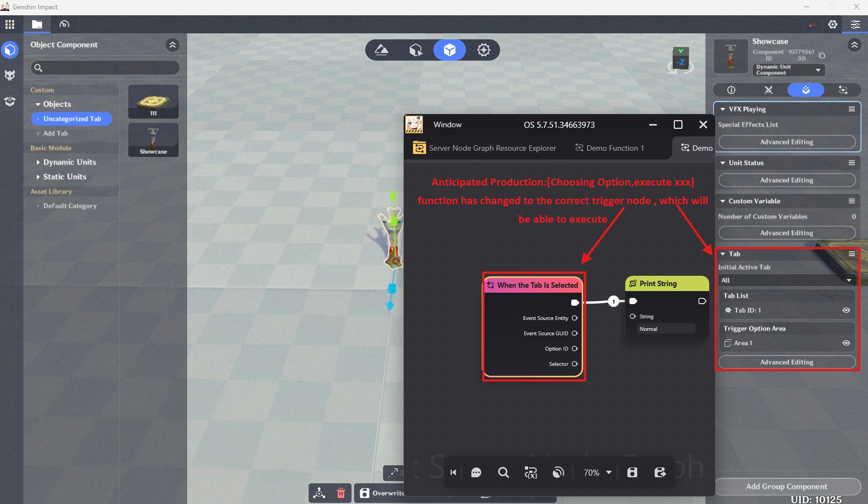
Task: Open the Dynamic Unit Component dropdown
Action: point(789,70)
